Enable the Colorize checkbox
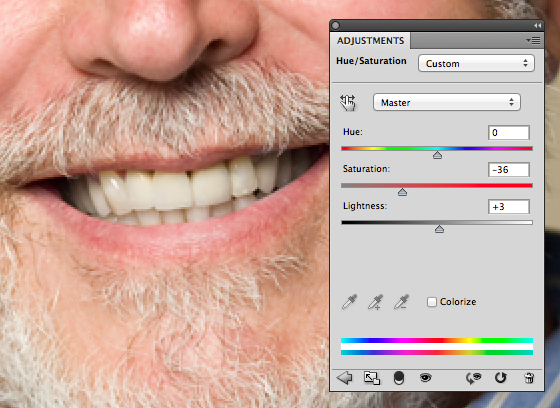The image size is (560, 408). point(432,302)
